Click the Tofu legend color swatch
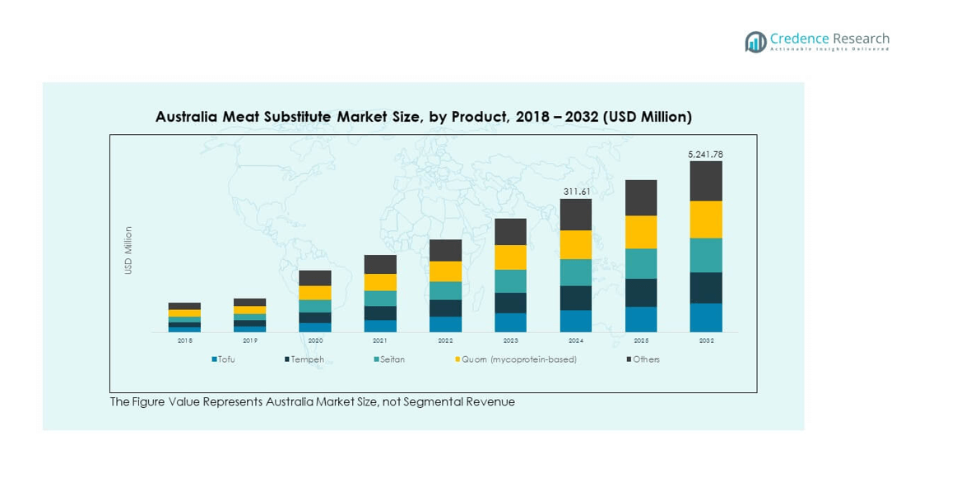The height and width of the screenshot is (491, 980). tap(214, 359)
